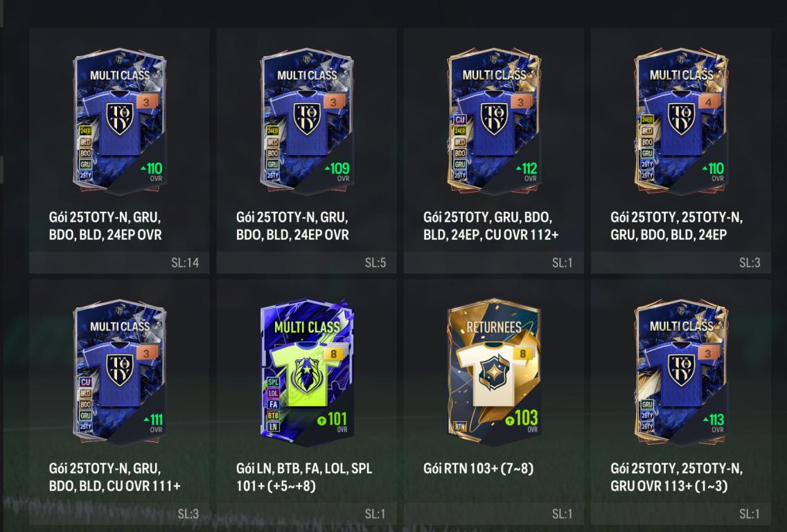Click the Gói LN, BTB, FA, LOL, SPL 101+ label

[x=304, y=477]
